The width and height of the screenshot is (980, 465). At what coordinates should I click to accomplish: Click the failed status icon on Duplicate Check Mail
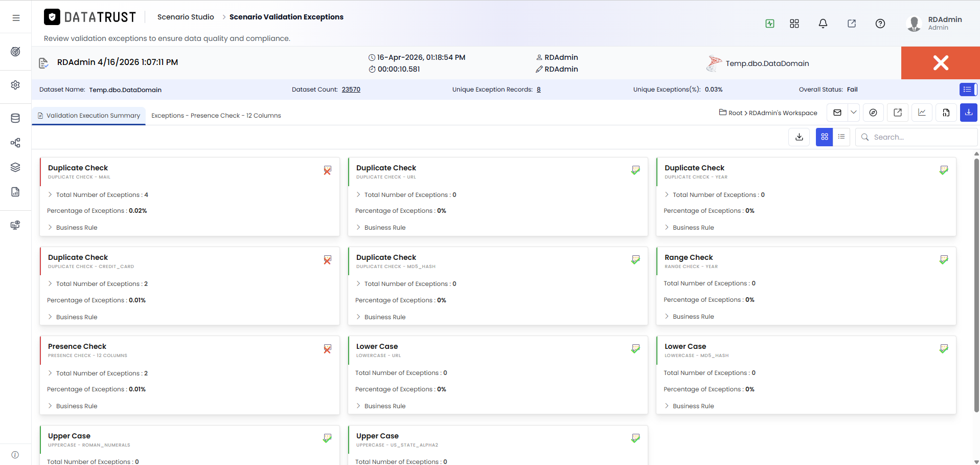pyautogui.click(x=327, y=170)
